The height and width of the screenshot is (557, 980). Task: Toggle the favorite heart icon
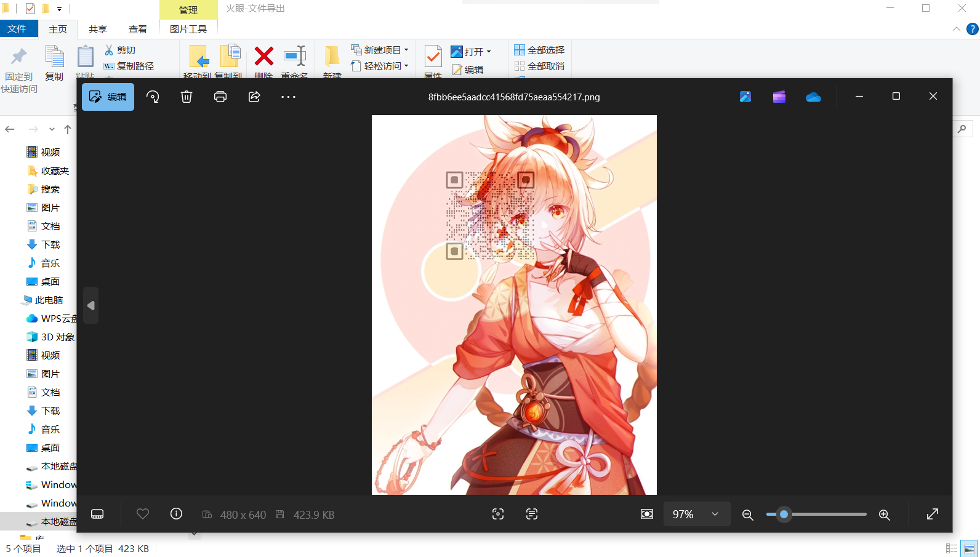tap(143, 514)
